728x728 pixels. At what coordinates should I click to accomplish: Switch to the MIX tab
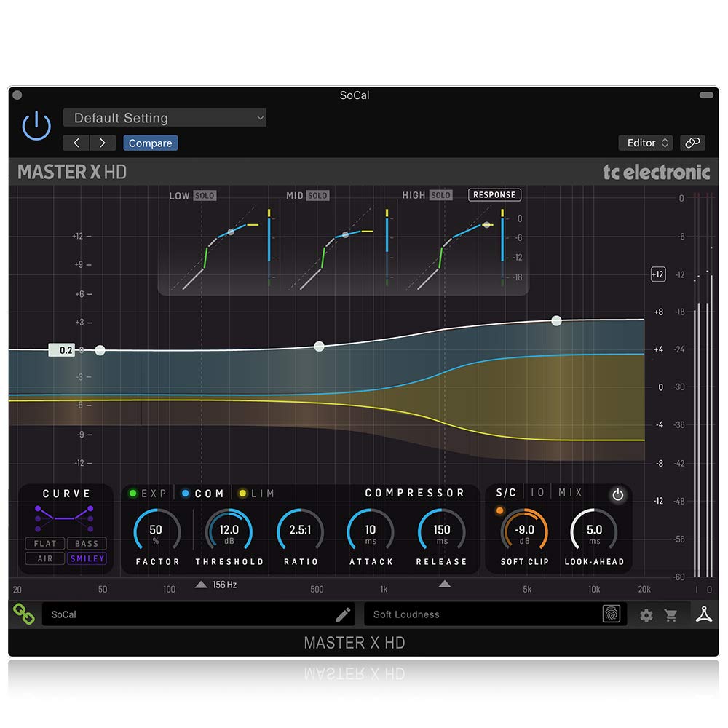570,493
